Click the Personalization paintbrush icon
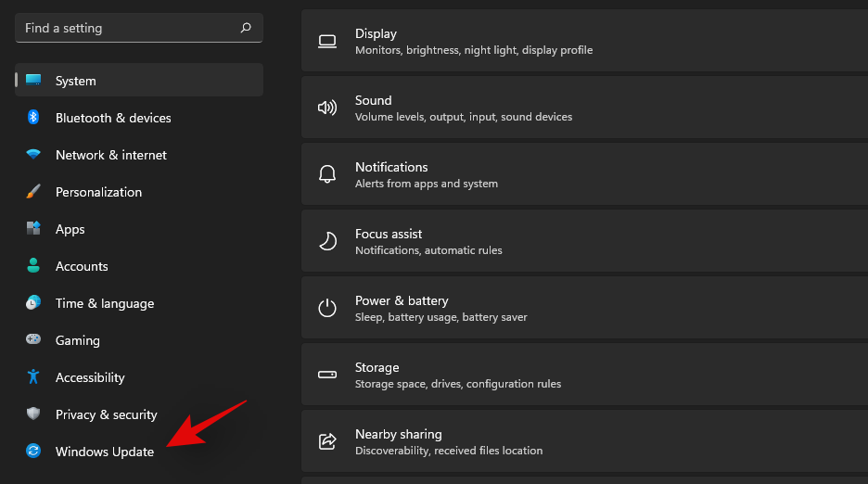The height and width of the screenshot is (484, 868). (x=33, y=192)
